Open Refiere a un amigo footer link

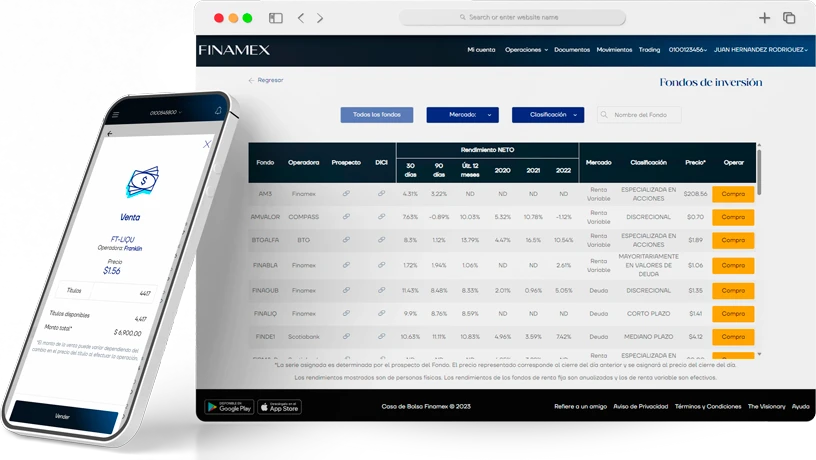coord(580,406)
